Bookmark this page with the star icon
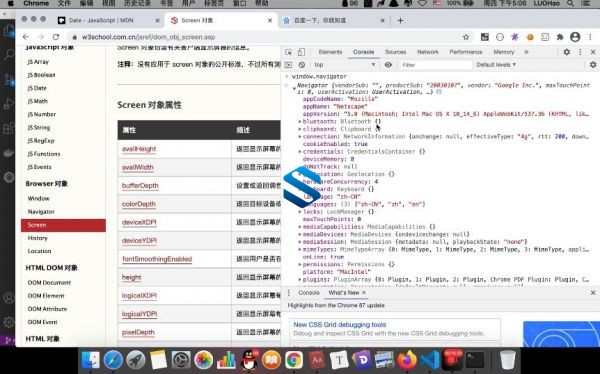This screenshot has height=374, width=600. (x=466, y=37)
